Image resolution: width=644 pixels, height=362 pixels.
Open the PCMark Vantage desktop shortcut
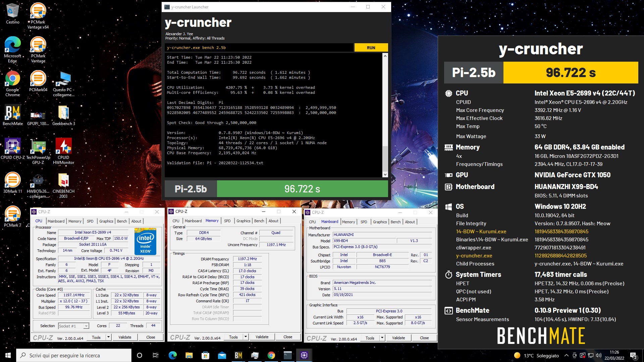pos(38,49)
